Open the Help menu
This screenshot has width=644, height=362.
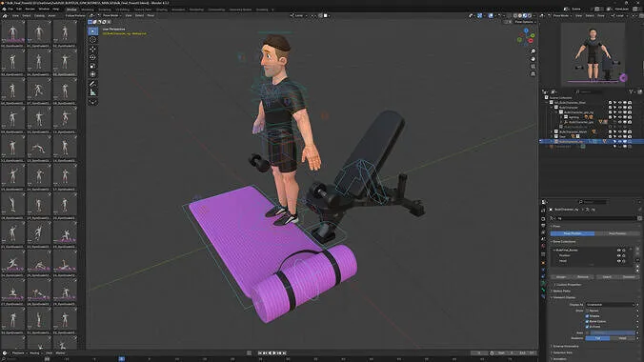[x=56, y=9]
